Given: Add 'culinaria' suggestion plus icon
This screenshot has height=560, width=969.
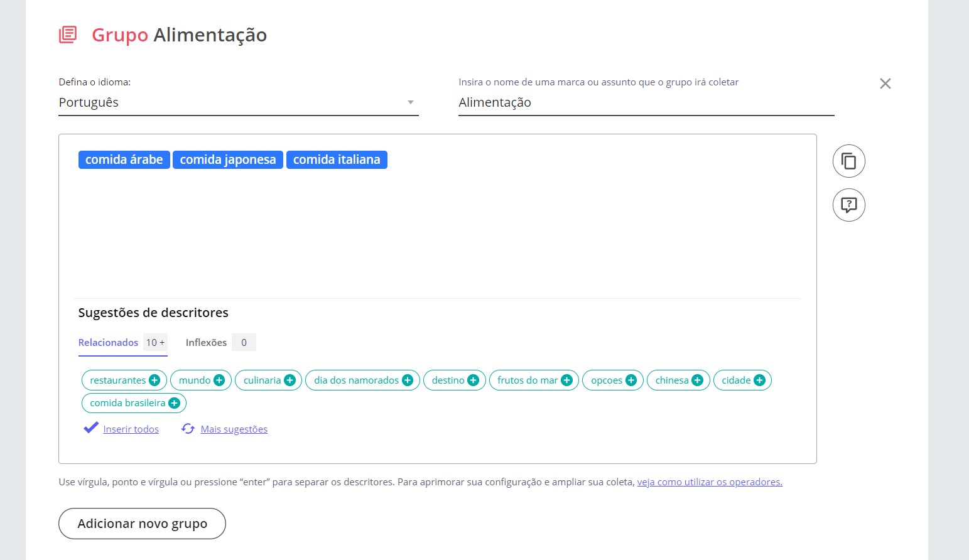Looking at the screenshot, I should click(290, 380).
